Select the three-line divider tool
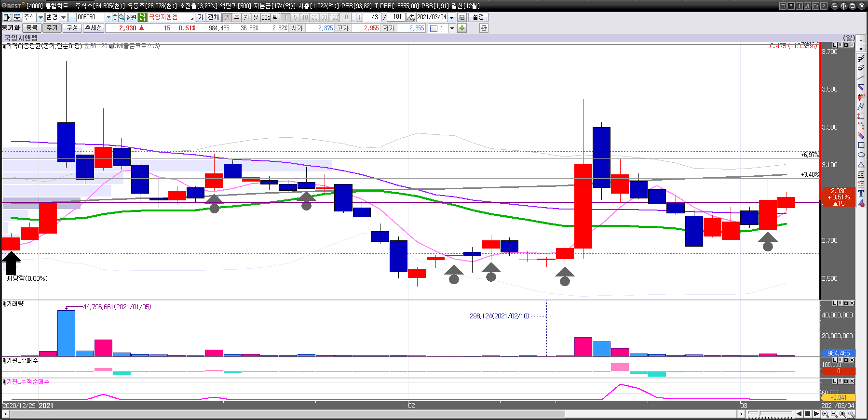868x420 pixels. [x=861, y=173]
